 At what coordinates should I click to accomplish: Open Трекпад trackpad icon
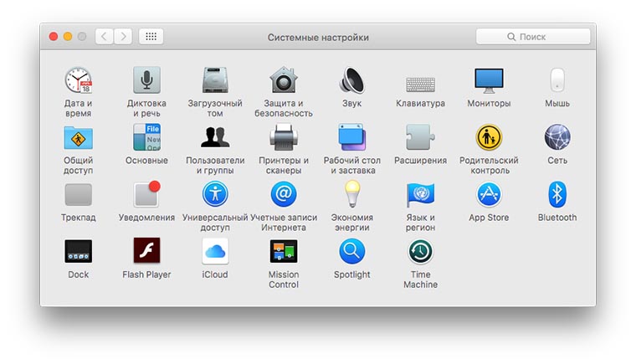pos(79,195)
